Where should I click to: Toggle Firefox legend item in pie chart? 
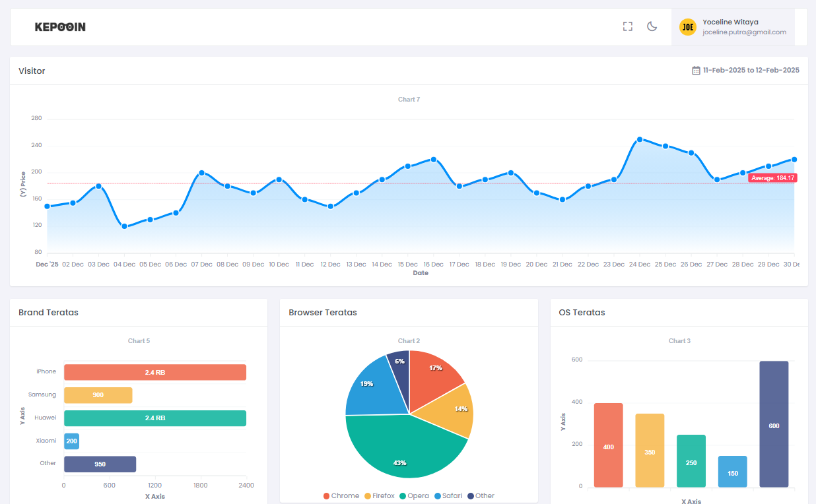380,496
